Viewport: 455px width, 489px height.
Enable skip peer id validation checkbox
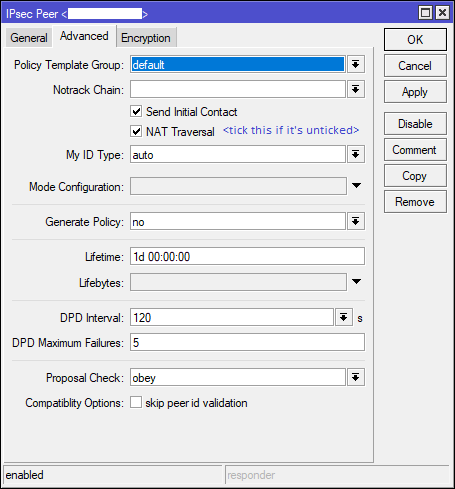(136, 402)
